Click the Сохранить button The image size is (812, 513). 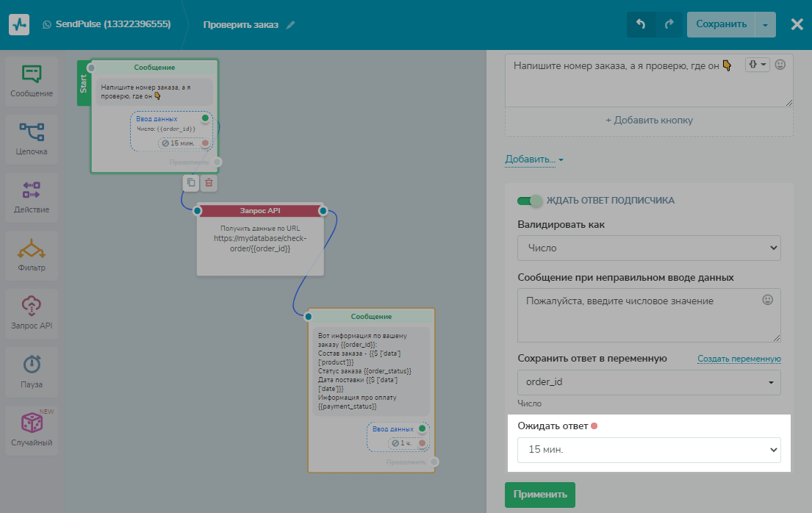[x=721, y=24]
